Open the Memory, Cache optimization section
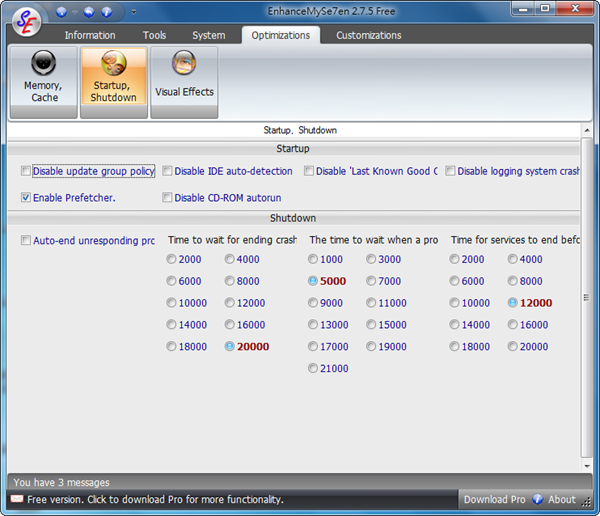 (43, 82)
